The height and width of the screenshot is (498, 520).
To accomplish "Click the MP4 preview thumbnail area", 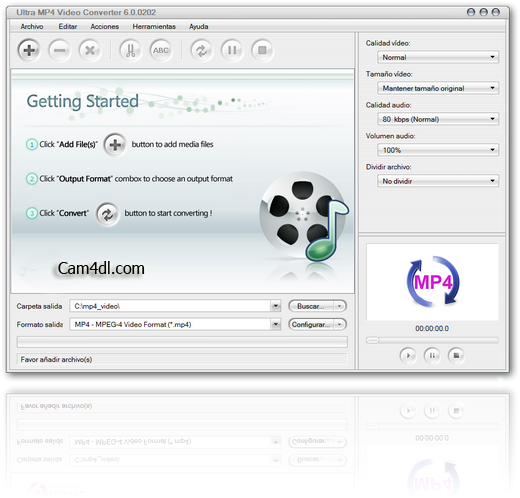I will (432, 282).
